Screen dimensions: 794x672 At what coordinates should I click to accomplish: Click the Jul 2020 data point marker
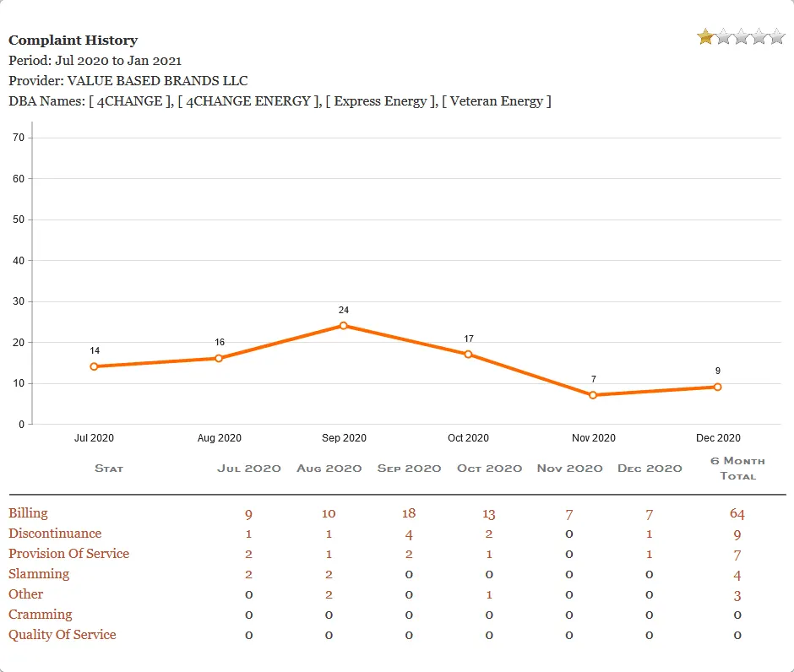tap(94, 366)
